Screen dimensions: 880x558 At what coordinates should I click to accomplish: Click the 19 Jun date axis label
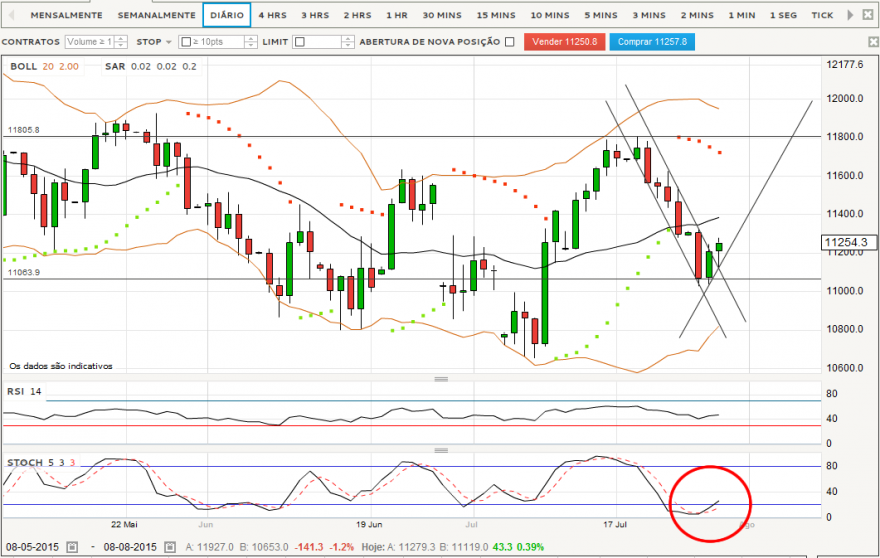[369, 524]
